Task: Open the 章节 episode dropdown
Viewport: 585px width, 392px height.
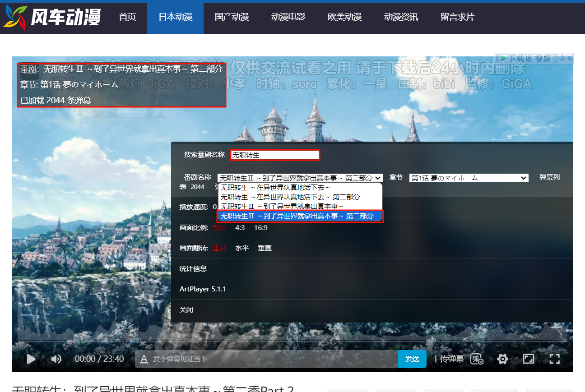Action: click(x=469, y=178)
